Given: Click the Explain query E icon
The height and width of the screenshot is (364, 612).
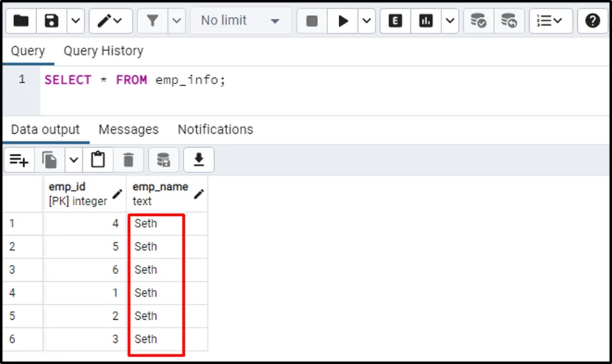Looking at the screenshot, I should point(395,21).
